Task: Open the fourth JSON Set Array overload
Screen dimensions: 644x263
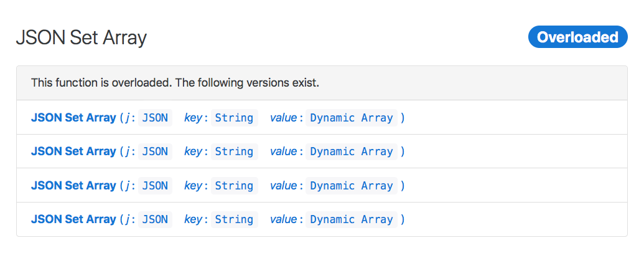Action: click(x=73, y=219)
